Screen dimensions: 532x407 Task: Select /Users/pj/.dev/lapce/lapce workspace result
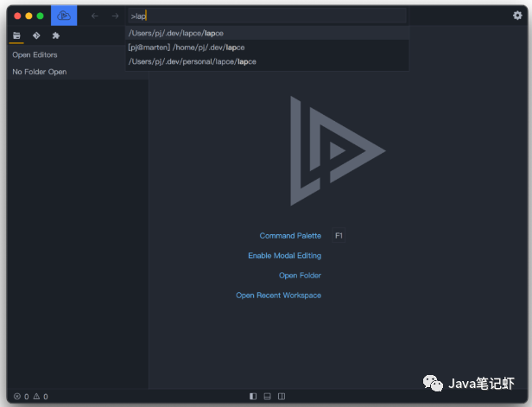coord(267,33)
